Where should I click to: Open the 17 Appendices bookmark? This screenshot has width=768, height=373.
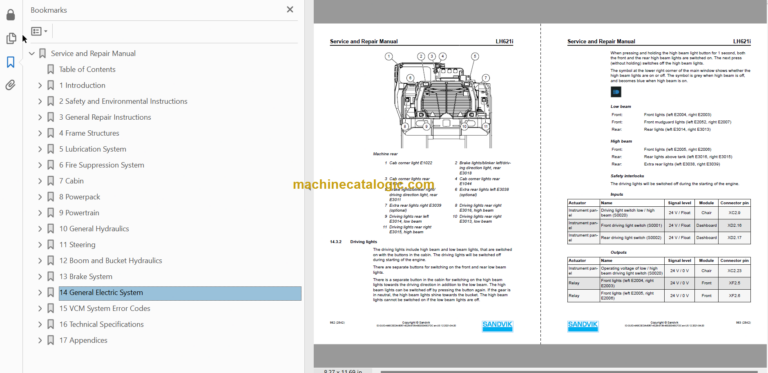pos(83,340)
